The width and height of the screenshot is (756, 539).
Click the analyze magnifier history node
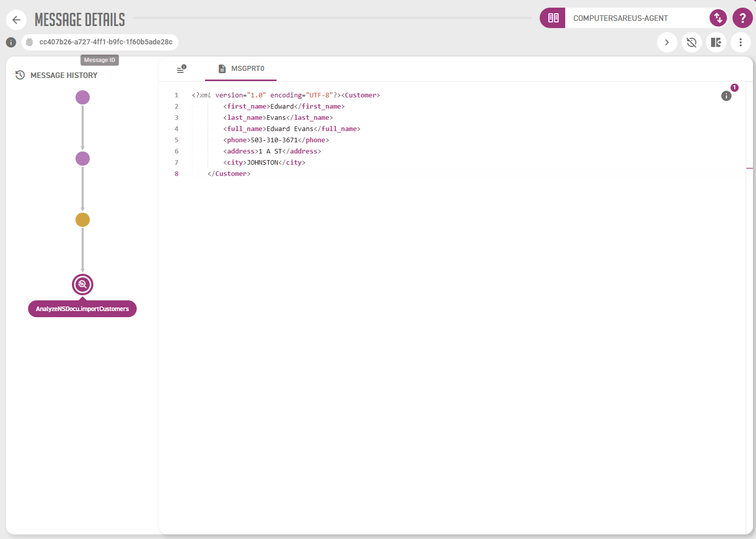[83, 285]
